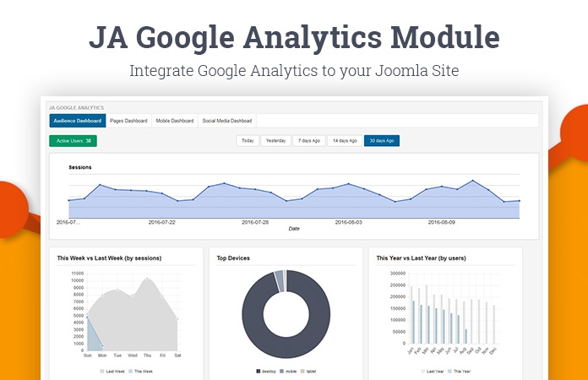Click the desktop legend color swatch
The width and height of the screenshot is (588, 380).
tap(258, 371)
